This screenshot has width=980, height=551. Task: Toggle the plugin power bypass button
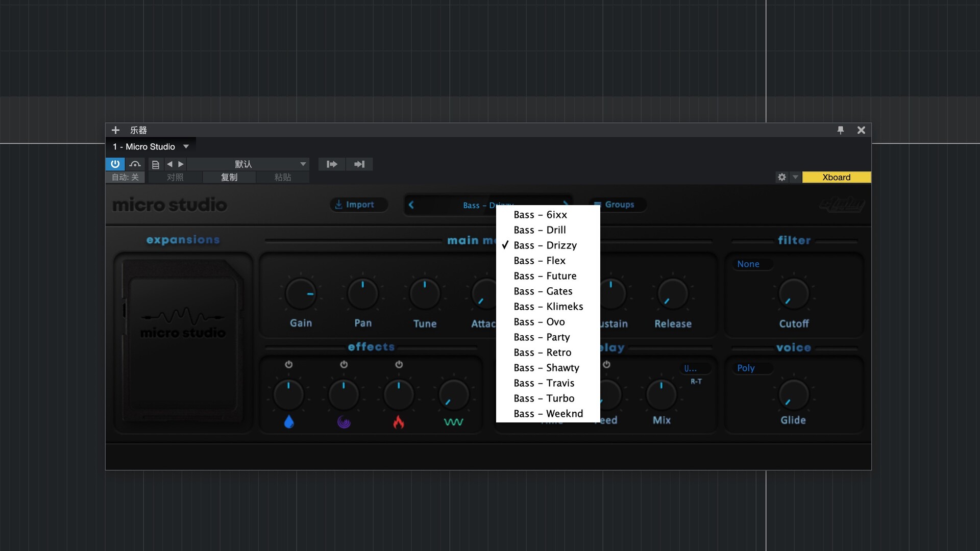click(x=115, y=164)
